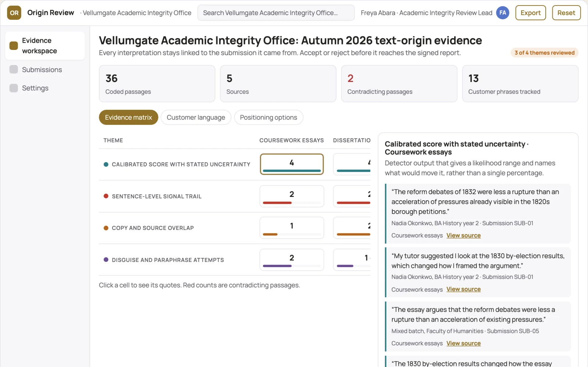Viewport: 588px width, 367px height.
Task: Open View source for the Mixed batch SUB-05 quote
Action: coord(463,343)
